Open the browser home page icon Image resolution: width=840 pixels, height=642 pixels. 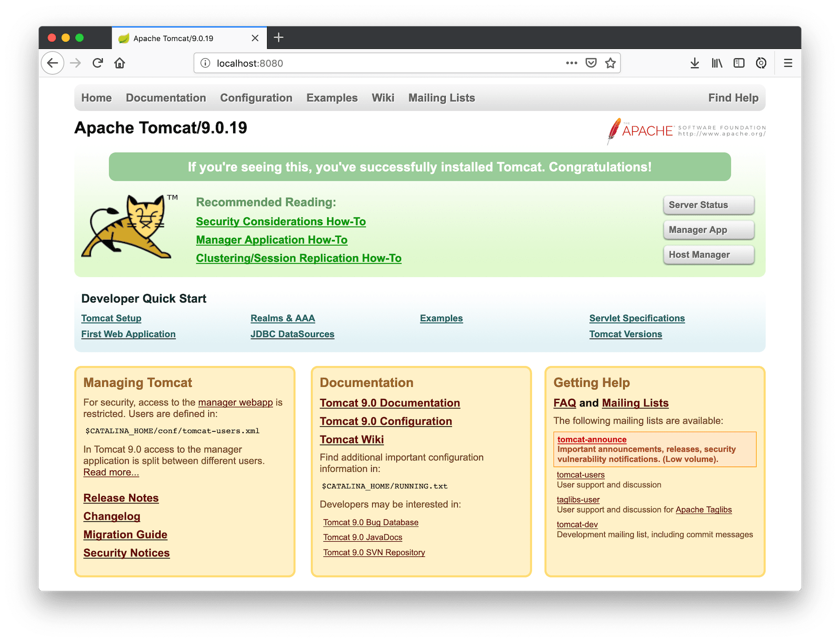pos(120,63)
